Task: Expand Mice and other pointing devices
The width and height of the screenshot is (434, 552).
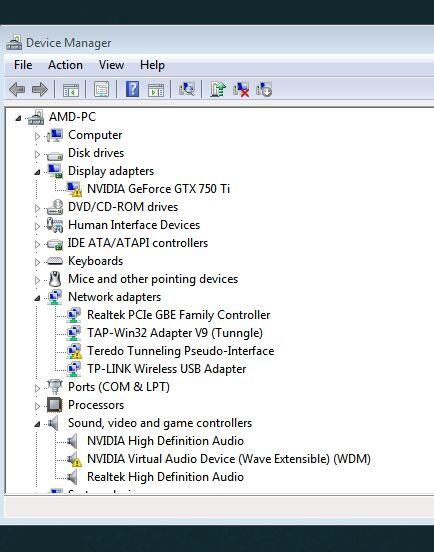Action: click(x=37, y=280)
